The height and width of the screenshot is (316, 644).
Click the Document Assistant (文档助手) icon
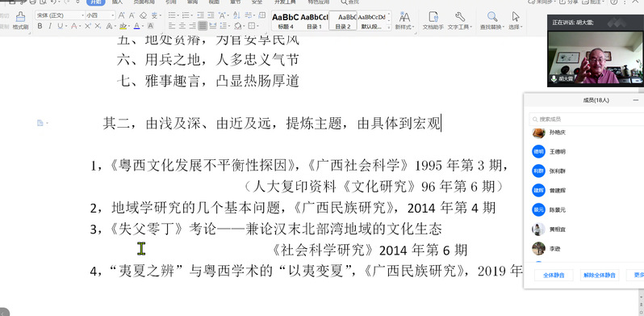(433, 19)
